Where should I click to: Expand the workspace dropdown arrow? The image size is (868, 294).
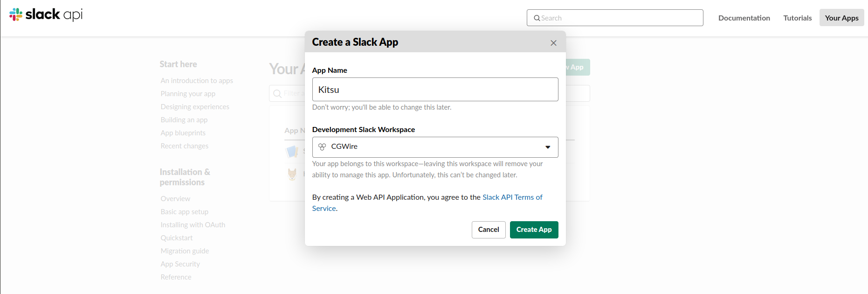pyautogui.click(x=548, y=147)
